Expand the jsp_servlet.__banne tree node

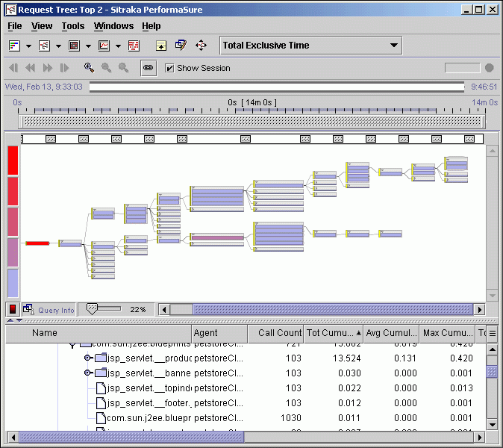coord(88,373)
